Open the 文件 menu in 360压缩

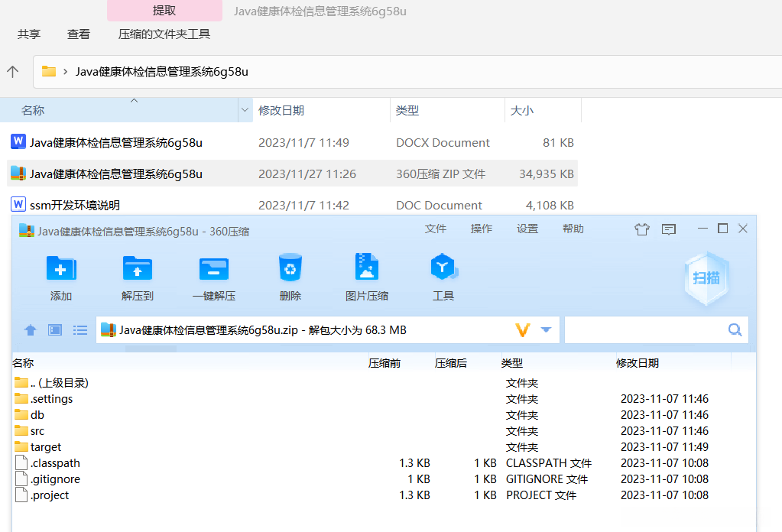click(x=436, y=229)
